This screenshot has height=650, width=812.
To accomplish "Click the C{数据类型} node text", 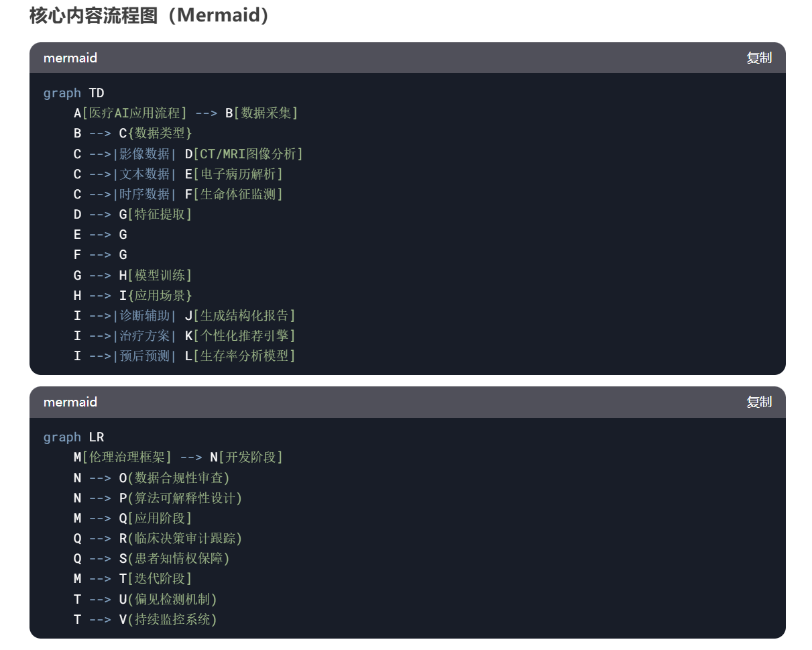I will [156, 133].
